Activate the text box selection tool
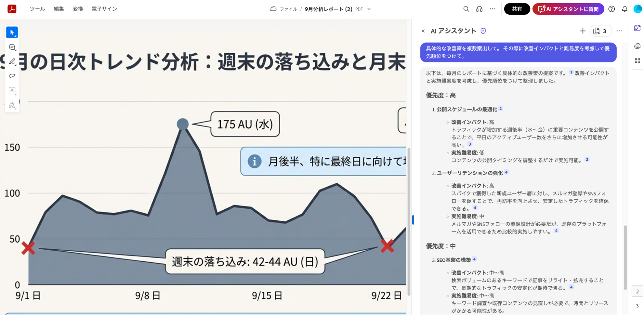 point(12,91)
